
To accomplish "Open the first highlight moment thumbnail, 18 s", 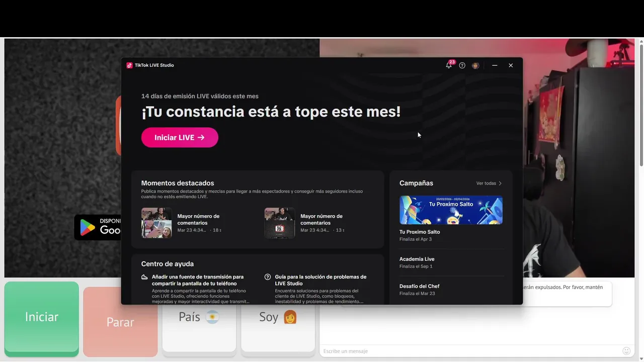I will click(x=156, y=223).
